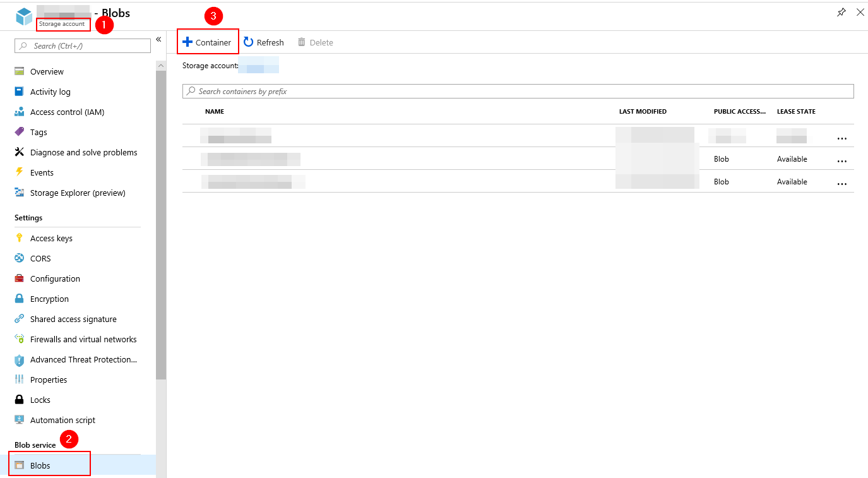Viewport: 868px width, 478px height.
Task: Click the Events lightning icon
Action: point(19,172)
